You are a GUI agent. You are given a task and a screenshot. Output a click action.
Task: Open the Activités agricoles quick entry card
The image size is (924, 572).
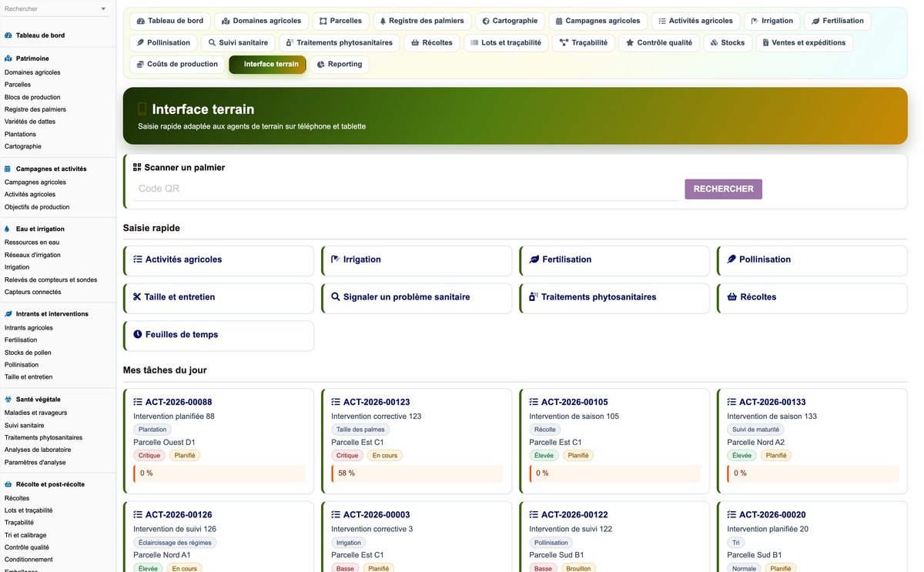(x=219, y=260)
